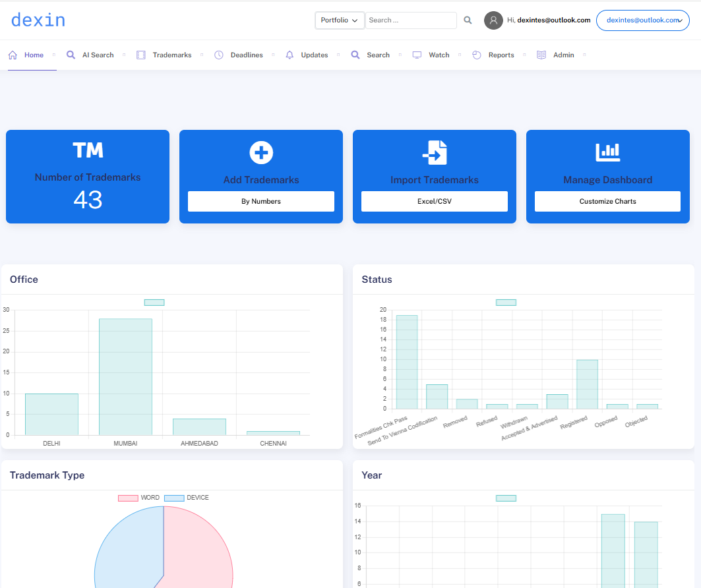Open the Reports menu item

(501, 55)
